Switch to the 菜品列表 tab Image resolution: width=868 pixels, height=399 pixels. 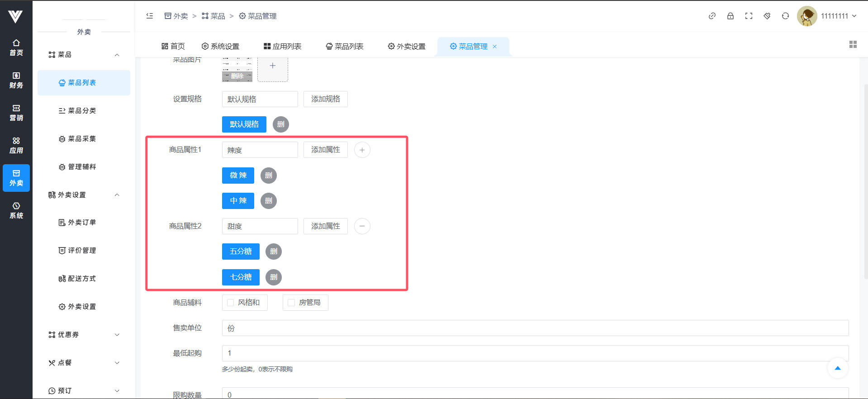tap(345, 46)
